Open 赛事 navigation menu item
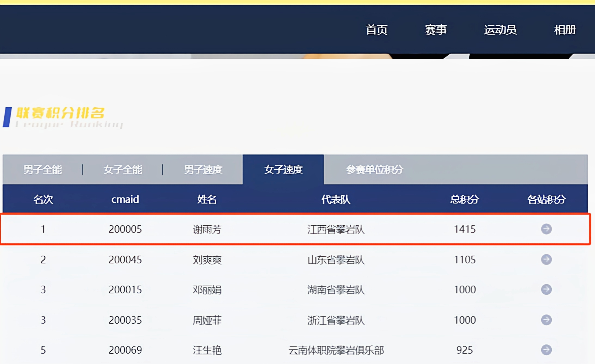The image size is (595, 364). point(436,30)
